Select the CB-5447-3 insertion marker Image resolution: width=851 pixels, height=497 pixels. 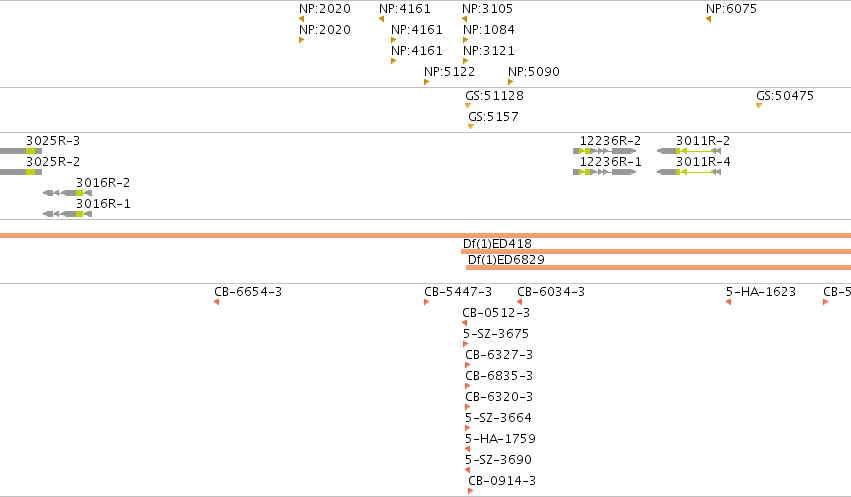(427, 302)
